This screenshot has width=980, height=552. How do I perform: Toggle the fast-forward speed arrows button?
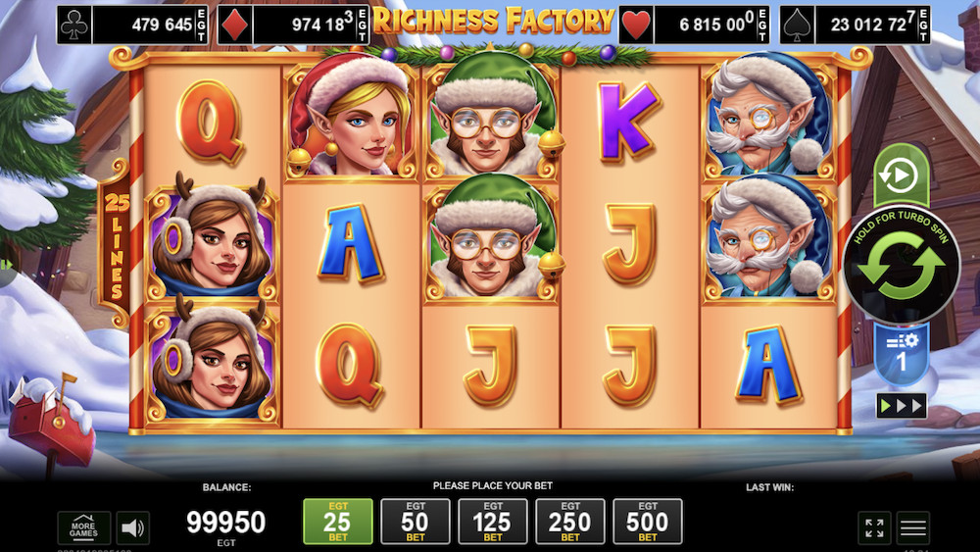(x=902, y=406)
